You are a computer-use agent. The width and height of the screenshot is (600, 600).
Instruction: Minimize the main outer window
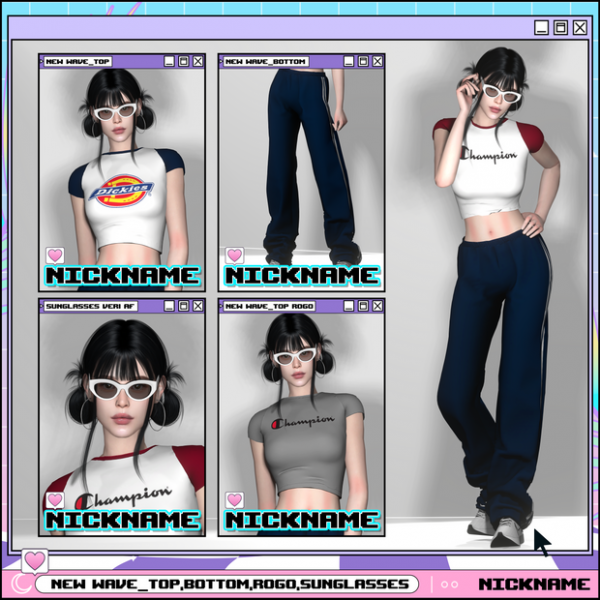pos(541,28)
